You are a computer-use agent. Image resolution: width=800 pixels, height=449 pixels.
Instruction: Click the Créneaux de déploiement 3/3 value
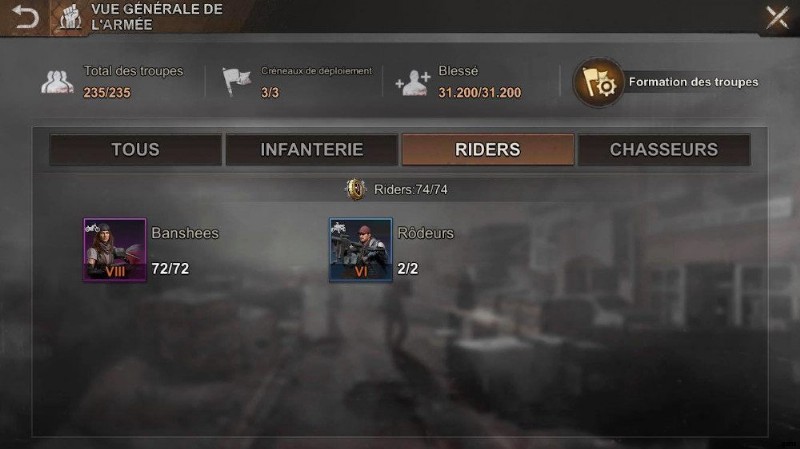[x=270, y=93]
